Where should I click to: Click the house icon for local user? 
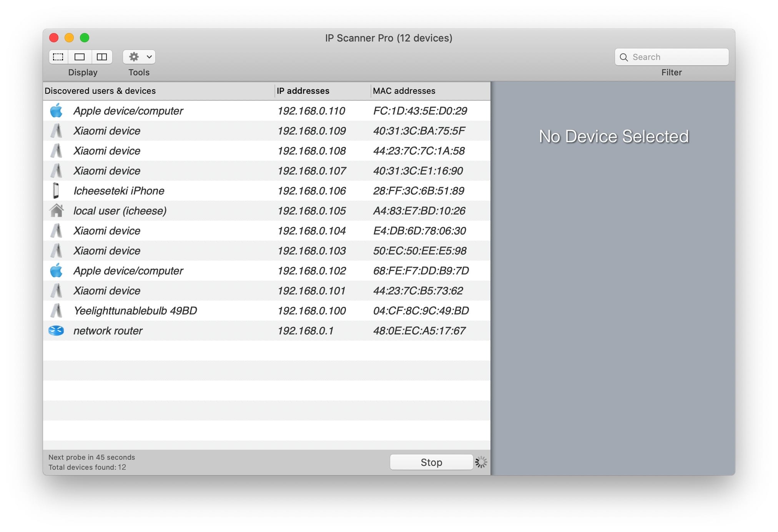57,211
